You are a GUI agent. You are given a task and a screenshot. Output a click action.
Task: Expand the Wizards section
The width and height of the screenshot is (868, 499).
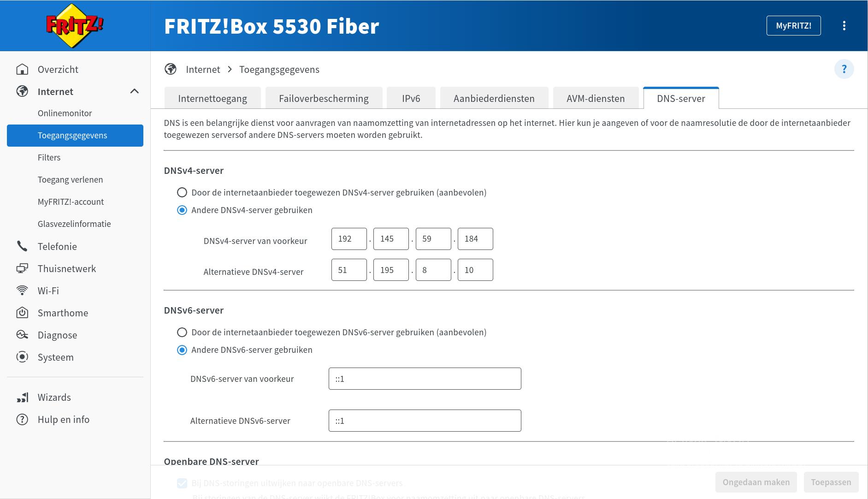[x=54, y=397]
